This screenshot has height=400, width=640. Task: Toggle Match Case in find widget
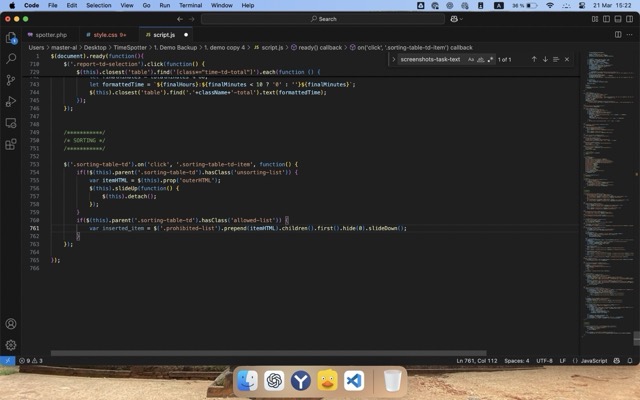(x=471, y=60)
